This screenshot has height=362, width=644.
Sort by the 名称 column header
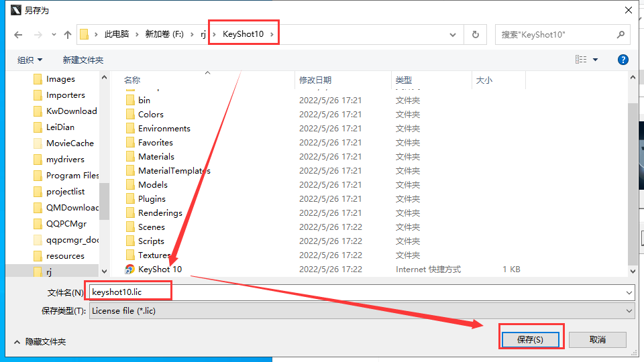[132, 80]
